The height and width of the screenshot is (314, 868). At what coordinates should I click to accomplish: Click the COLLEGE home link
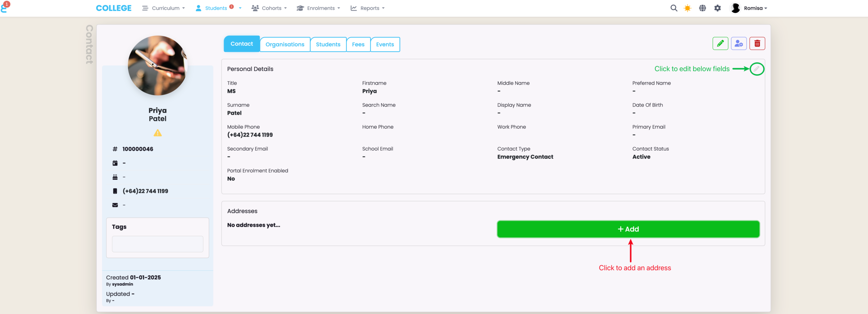[x=114, y=8]
